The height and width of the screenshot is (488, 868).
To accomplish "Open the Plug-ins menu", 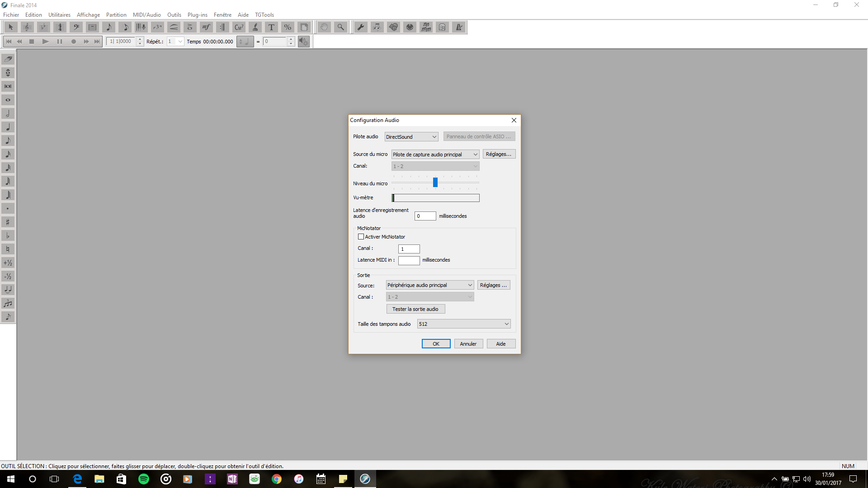I will [x=197, y=15].
